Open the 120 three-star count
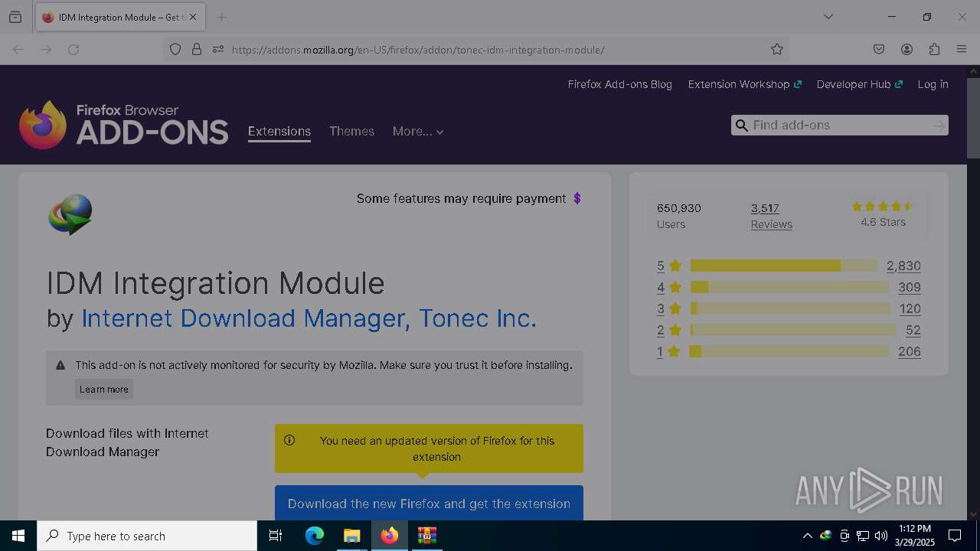980x551 pixels. [x=910, y=308]
